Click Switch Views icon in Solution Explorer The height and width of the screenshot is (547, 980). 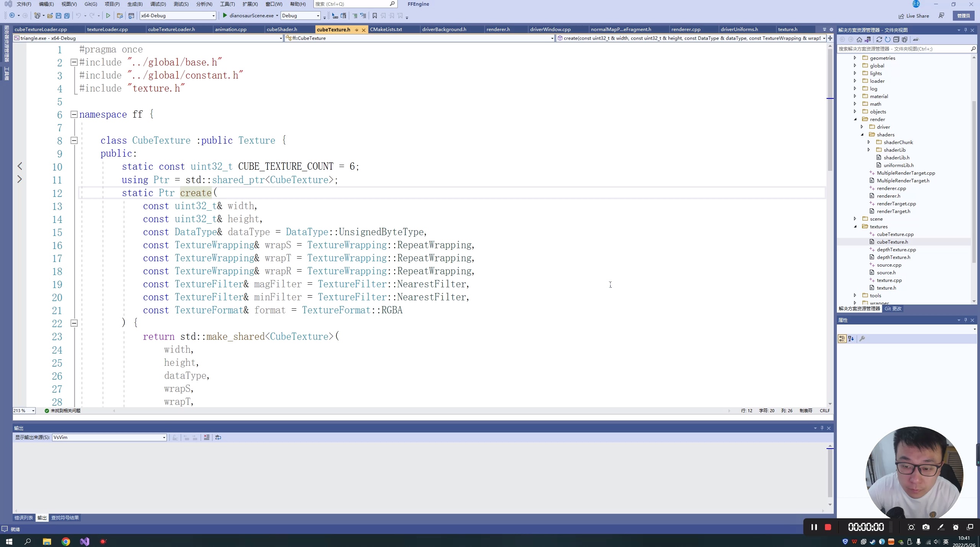click(x=868, y=39)
